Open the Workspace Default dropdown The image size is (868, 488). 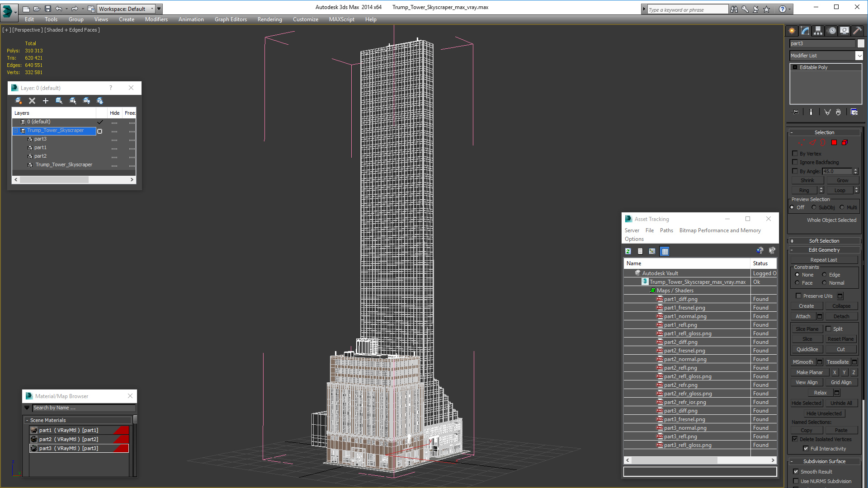152,9
